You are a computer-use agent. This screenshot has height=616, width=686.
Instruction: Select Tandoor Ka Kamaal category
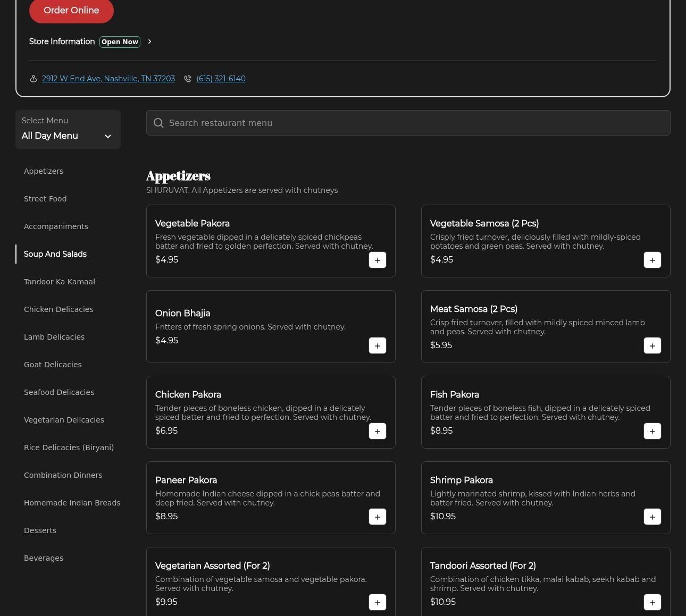click(60, 282)
